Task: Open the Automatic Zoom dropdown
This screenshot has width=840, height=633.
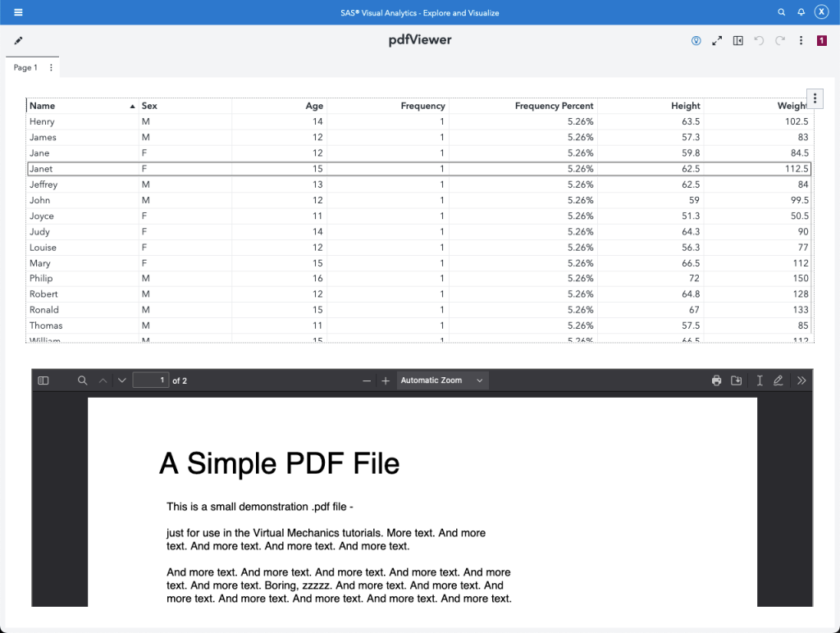Action: tap(442, 380)
